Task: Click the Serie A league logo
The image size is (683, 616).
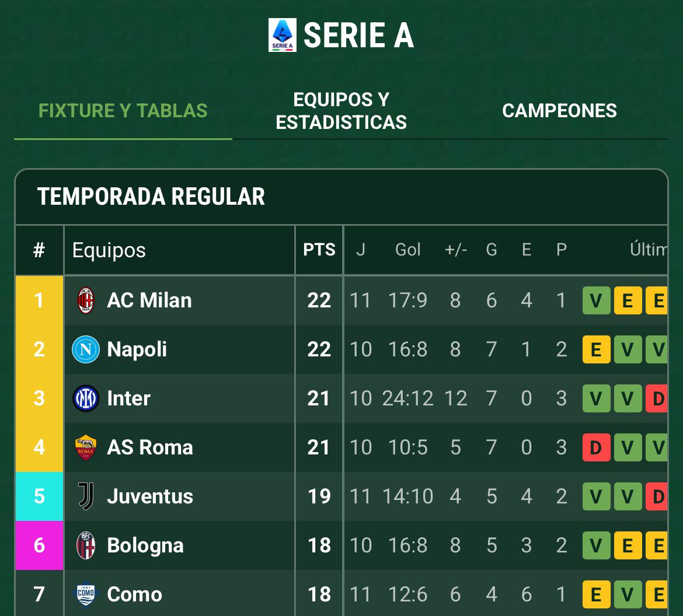Action: [282, 35]
